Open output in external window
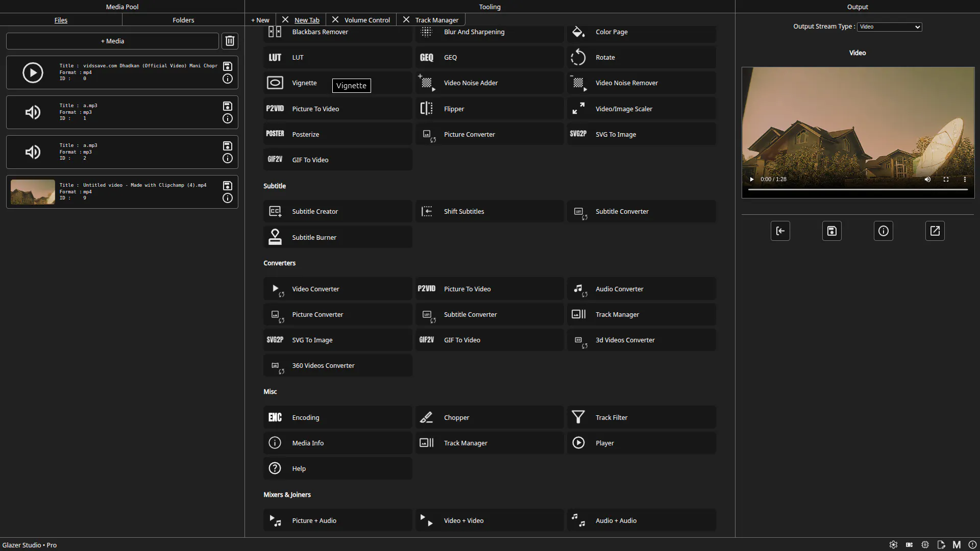This screenshot has width=980, height=551. [x=935, y=231]
